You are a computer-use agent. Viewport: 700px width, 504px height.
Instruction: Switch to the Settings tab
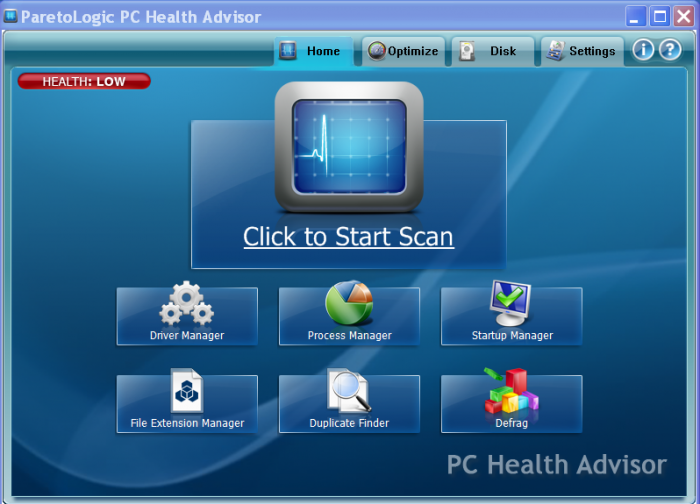point(582,51)
